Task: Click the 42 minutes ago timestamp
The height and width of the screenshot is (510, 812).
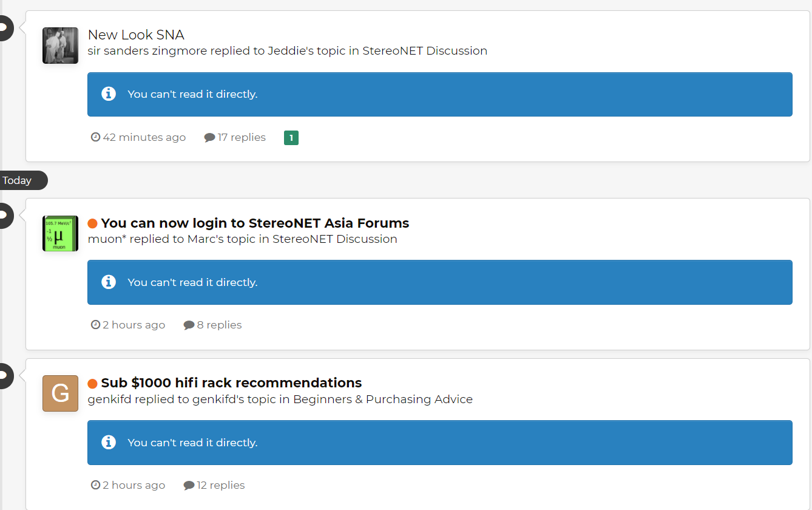Action: pos(144,137)
